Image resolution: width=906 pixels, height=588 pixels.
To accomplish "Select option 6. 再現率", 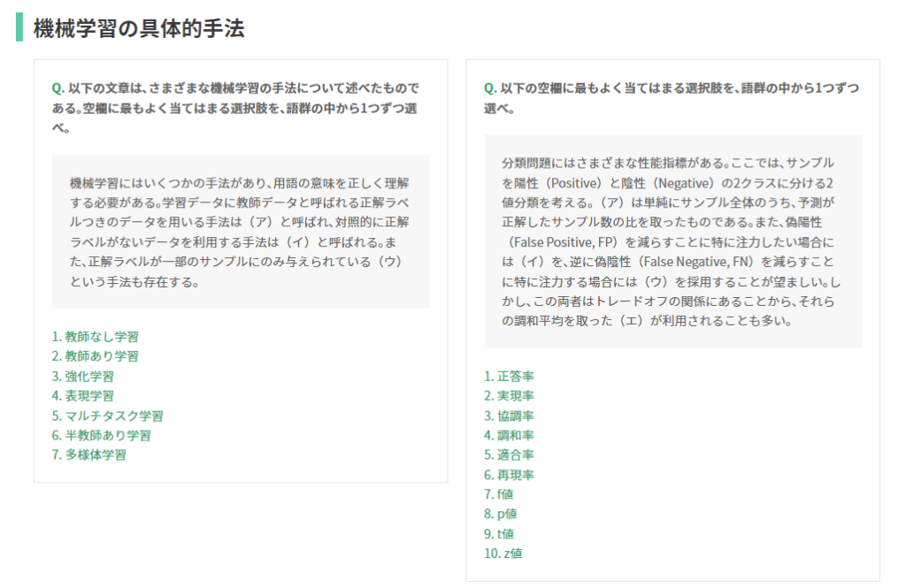I will point(509,475).
